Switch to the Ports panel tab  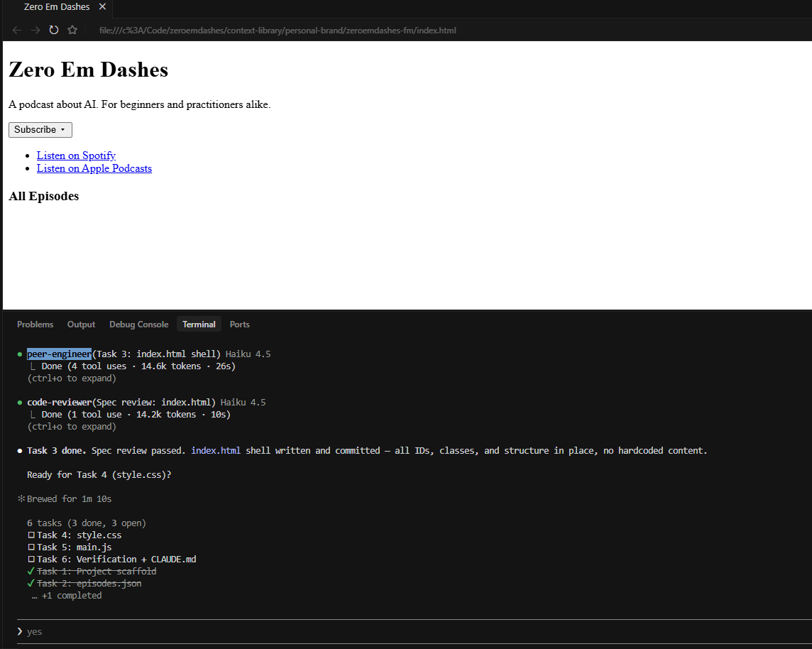tap(240, 324)
